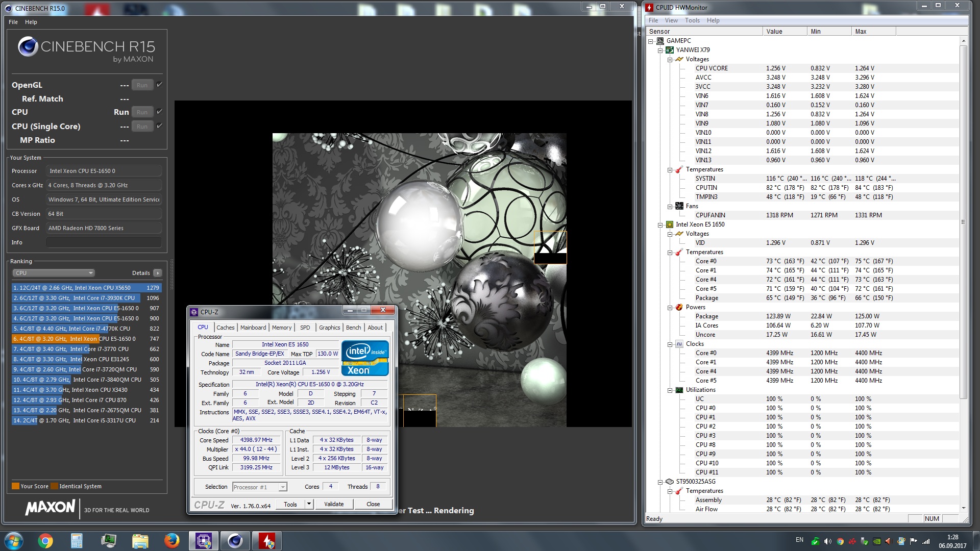The height and width of the screenshot is (551, 980).
Task: Open the Calculator from the taskbar
Action: click(77, 541)
